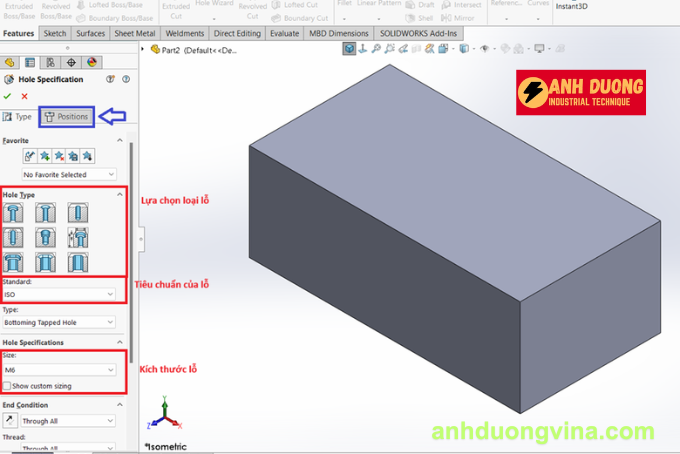Choose the Countersink hole type icon
This screenshot has width=680, height=454.
(45, 212)
